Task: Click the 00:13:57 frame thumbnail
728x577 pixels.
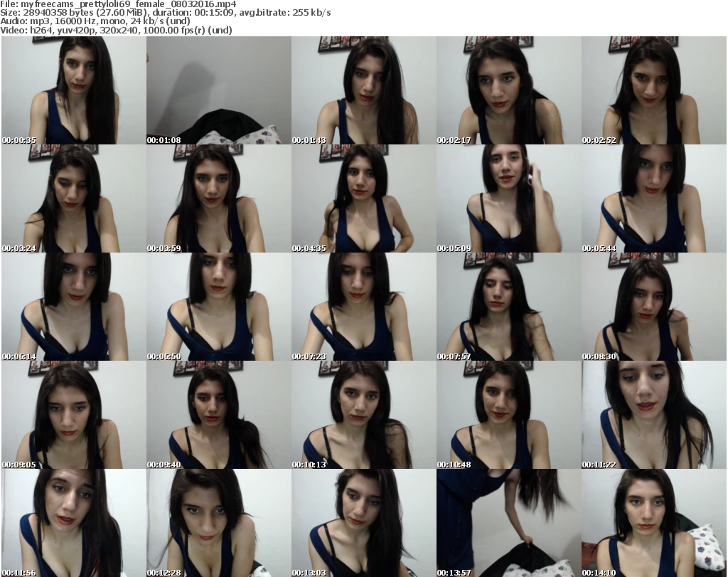Action: pyautogui.click(x=509, y=523)
